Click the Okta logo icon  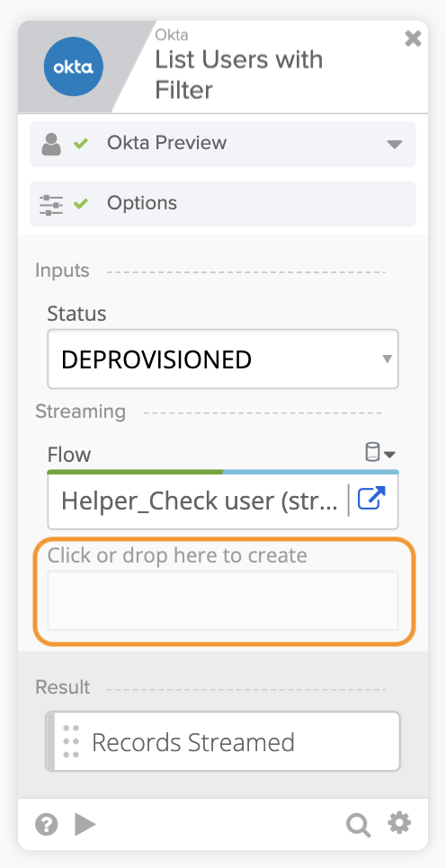pyautogui.click(x=73, y=67)
